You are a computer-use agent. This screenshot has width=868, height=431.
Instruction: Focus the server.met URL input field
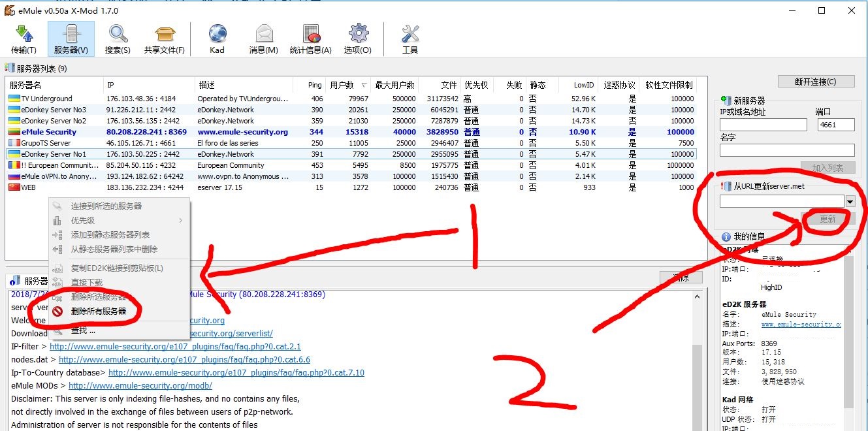[x=782, y=202]
